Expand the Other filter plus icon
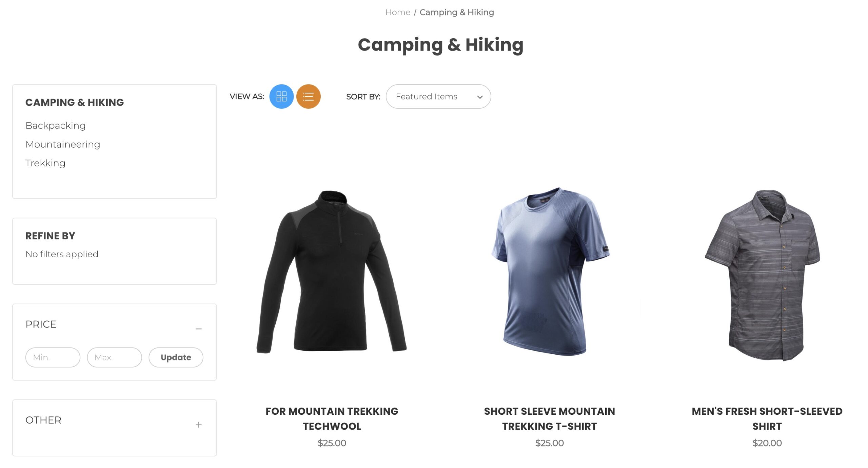The image size is (868, 468). click(198, 424)
